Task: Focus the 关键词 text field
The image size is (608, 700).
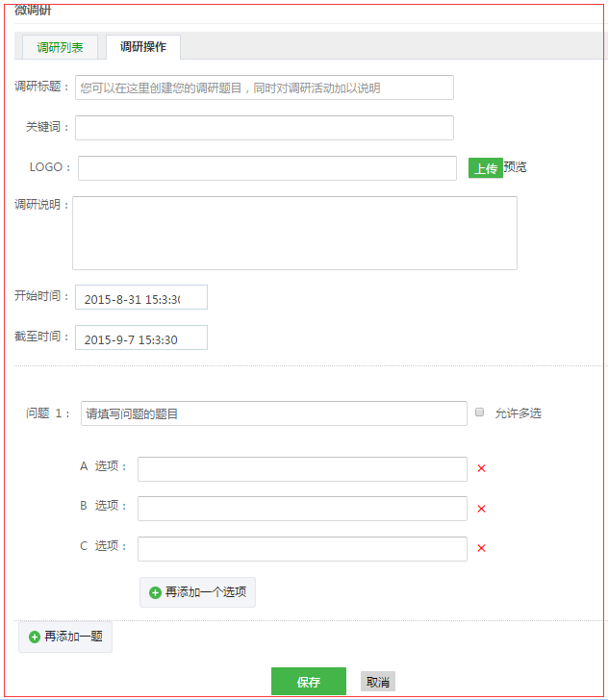Action: 265,128
